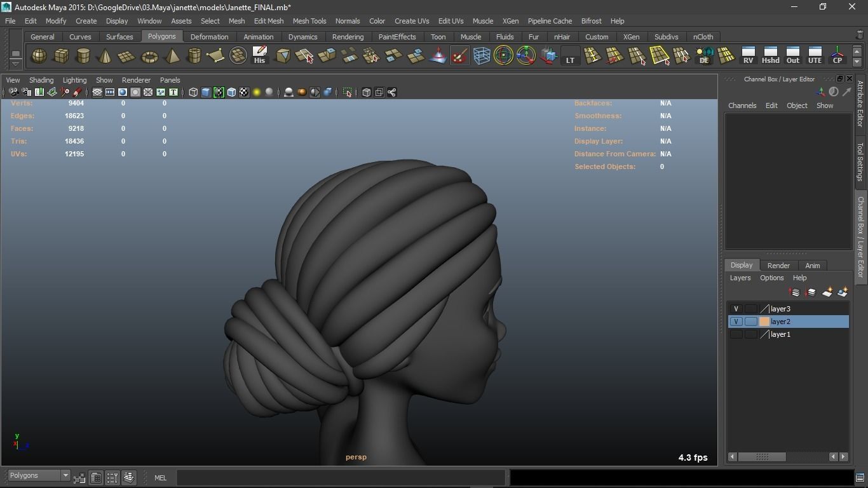The height and width of the screenshot is (488, 868).
Task: Open the RV render view shelf button
Action: coord(748,56)
